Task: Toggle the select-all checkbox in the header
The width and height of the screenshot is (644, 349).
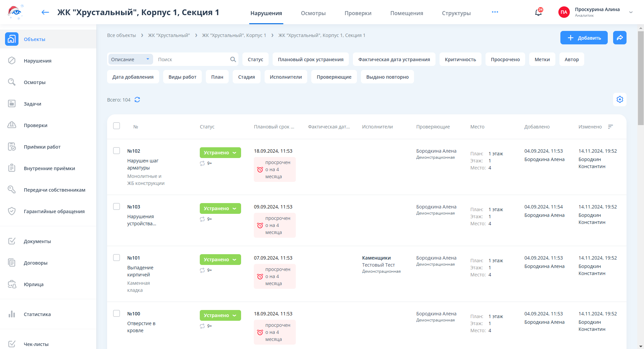Action: point(117,126)
